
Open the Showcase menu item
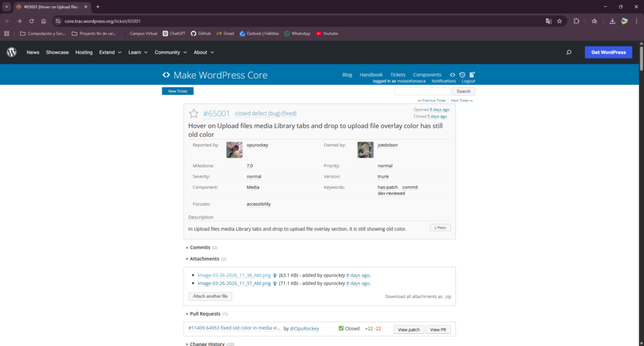[57, 52]
